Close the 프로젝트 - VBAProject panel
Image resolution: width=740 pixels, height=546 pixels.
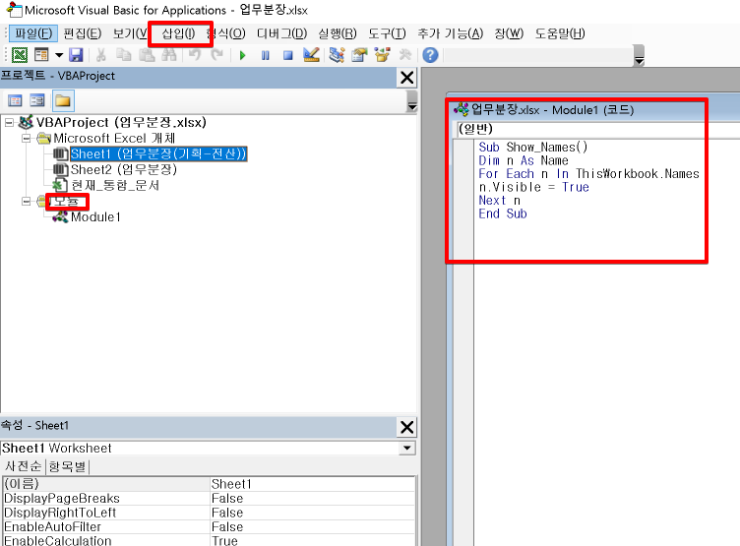point(407,77)
